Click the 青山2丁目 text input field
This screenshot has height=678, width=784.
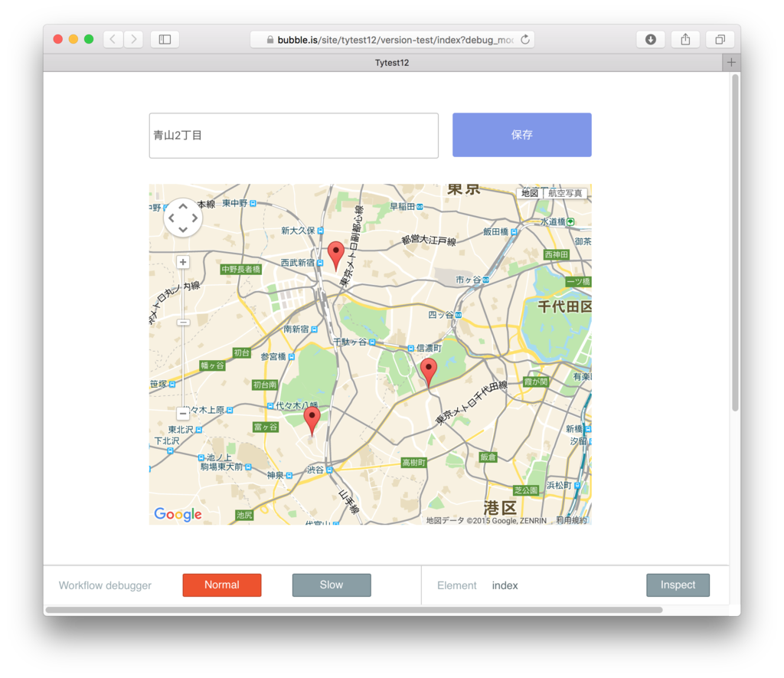click(294, 136)
